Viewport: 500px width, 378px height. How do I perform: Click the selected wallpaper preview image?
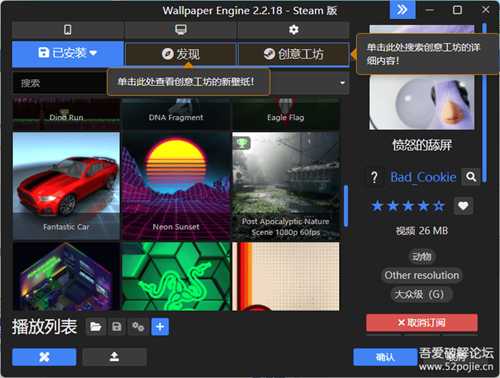coord(422,102)
